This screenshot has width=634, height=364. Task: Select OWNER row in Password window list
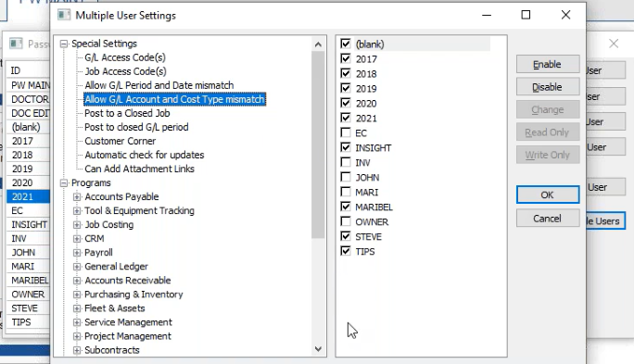tap(29, 295)
